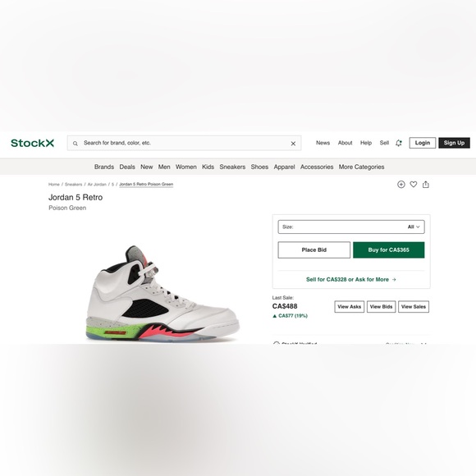Click the share icon
This screenshot has height=476, width=476.
coord(426,185)
